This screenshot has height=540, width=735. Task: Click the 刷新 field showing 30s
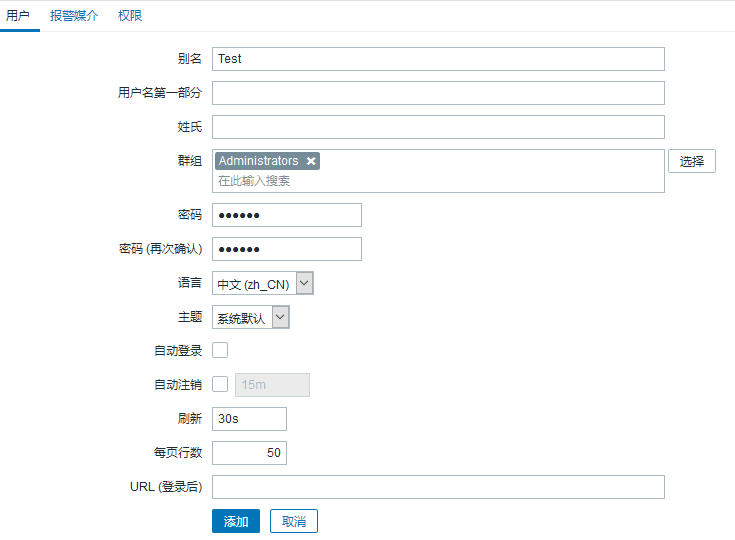click(249, 419)
